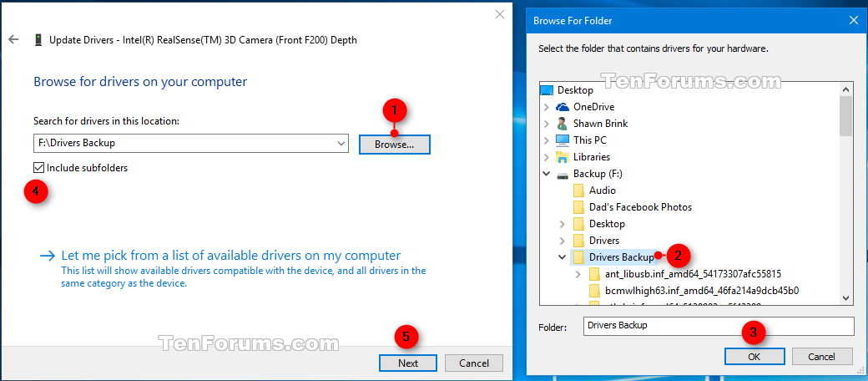Viewport: 868px width, 381px height.
Task: Click the folder tree scrollbar thumb
Action: click(845, 116)
